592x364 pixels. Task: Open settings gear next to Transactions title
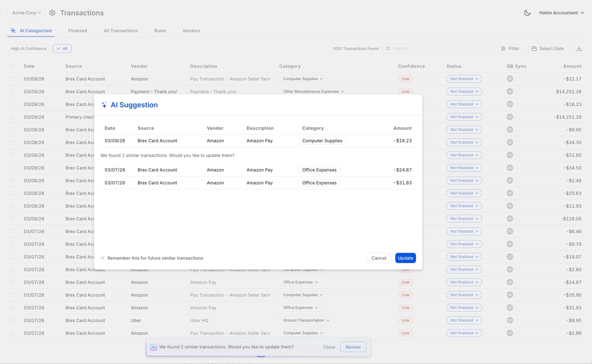(x=52, y=13)
